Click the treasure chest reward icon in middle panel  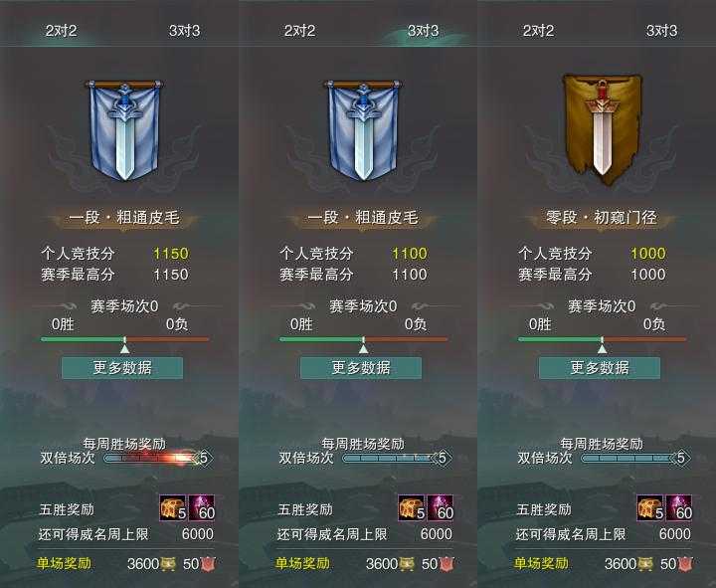click(412, 507)
